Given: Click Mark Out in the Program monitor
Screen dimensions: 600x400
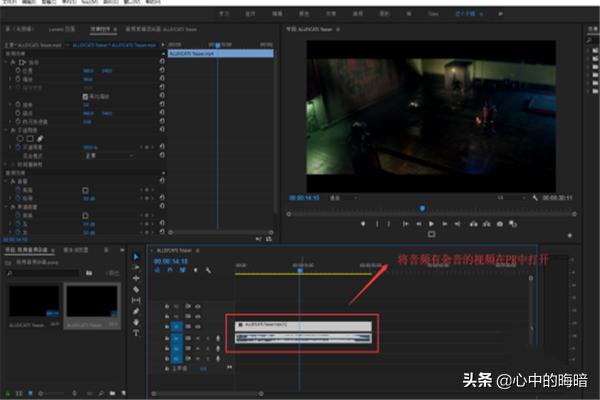Looking at the screenshot, I should pyautogui.click(x=389, y=224).
